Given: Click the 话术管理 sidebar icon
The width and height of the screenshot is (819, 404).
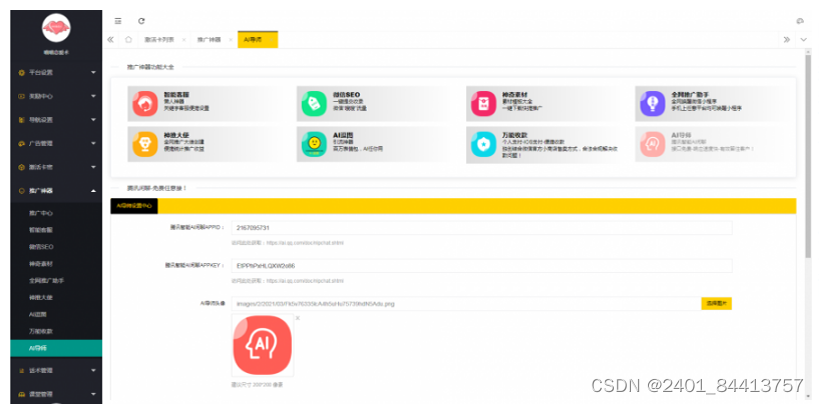Looking at the screenshot, I should [x=21, y=371].
